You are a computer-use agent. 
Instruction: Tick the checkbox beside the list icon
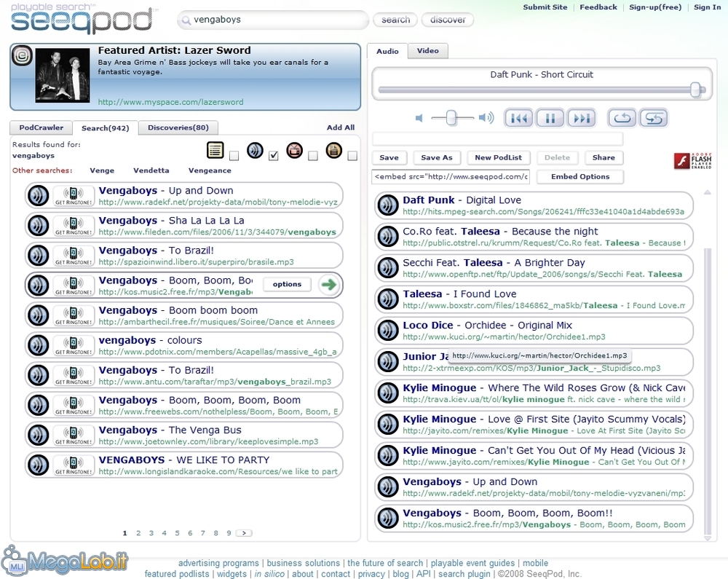(x=234, y=156)
